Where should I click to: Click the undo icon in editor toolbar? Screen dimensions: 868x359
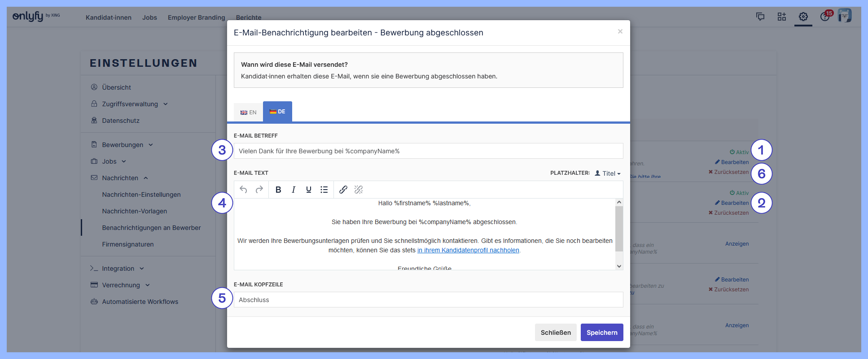point(243,190)
